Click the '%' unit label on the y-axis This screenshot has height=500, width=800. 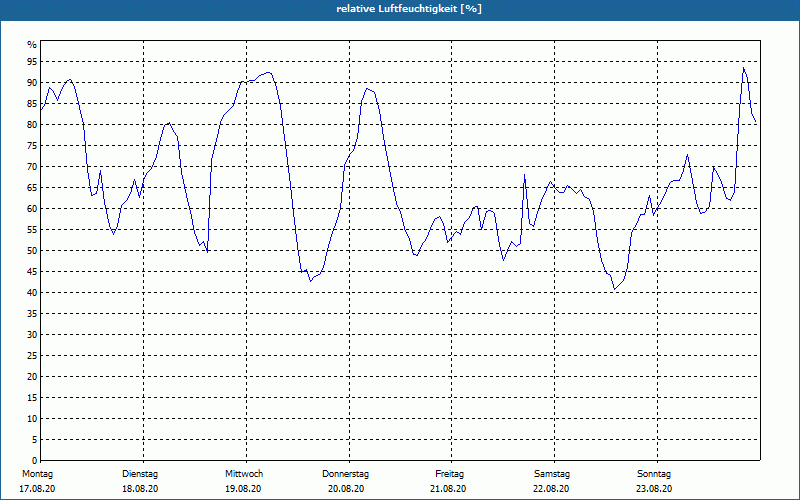32,45
